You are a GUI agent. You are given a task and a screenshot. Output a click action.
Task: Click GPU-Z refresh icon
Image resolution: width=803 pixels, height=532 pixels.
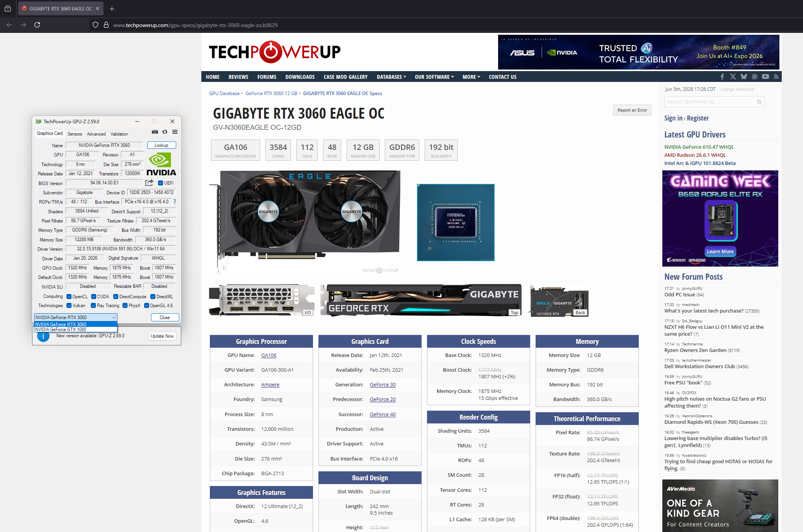165,132
